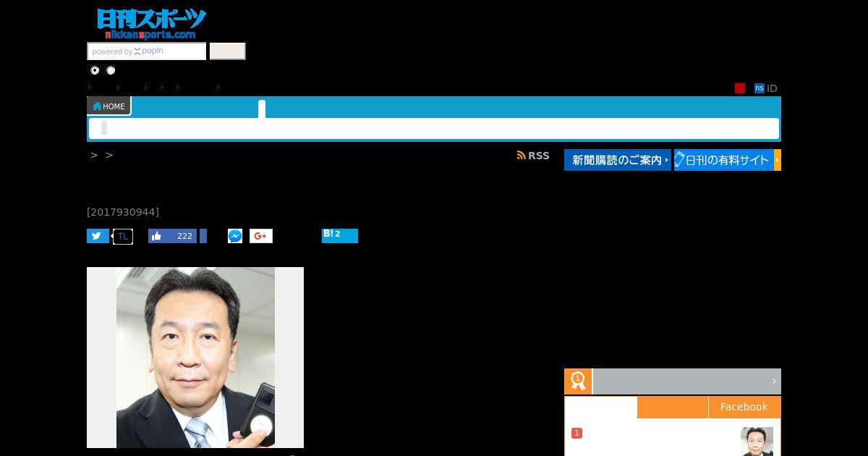Focus the popIn search input field
The height and width of the screenshot is (456, 868).
click(147, 51)
